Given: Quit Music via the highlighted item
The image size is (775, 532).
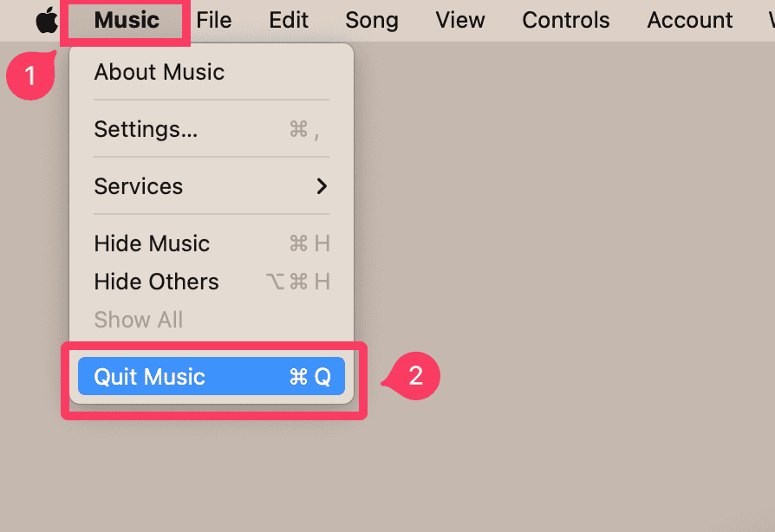Looking at the screenshot, I should point(150,377).
